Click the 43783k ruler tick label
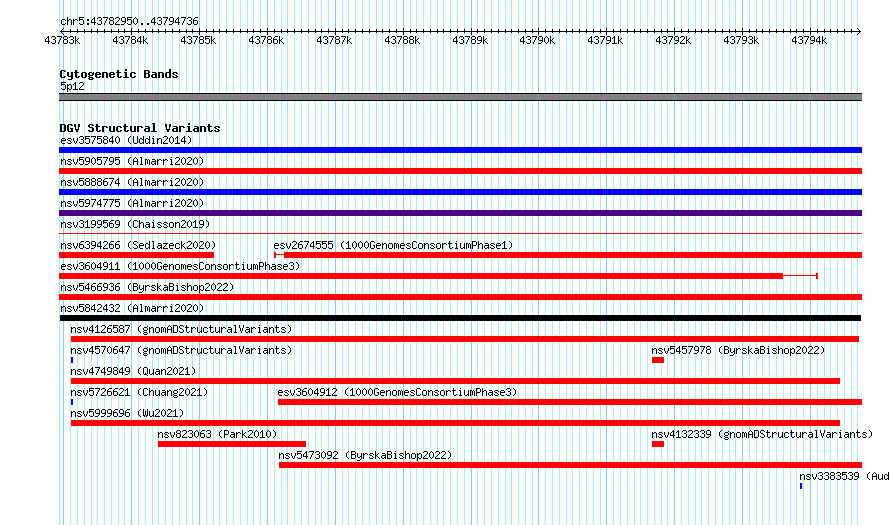 pos(62,41)
